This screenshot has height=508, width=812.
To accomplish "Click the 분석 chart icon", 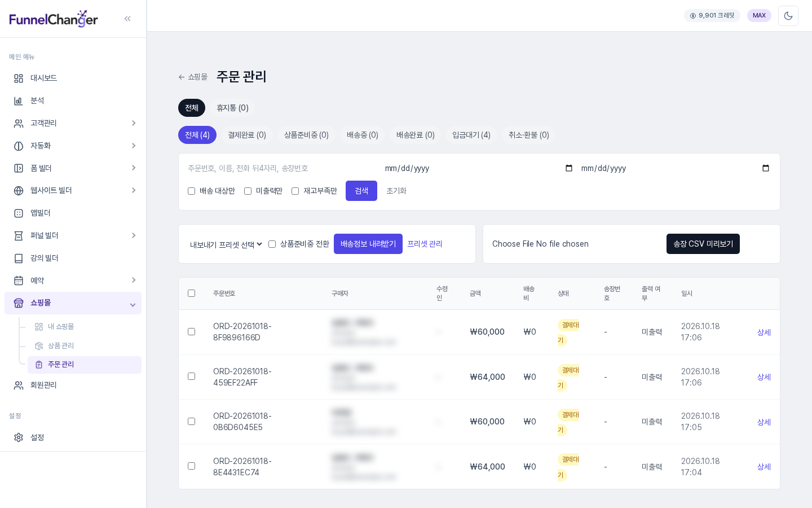I will click(x=19, y=101).
